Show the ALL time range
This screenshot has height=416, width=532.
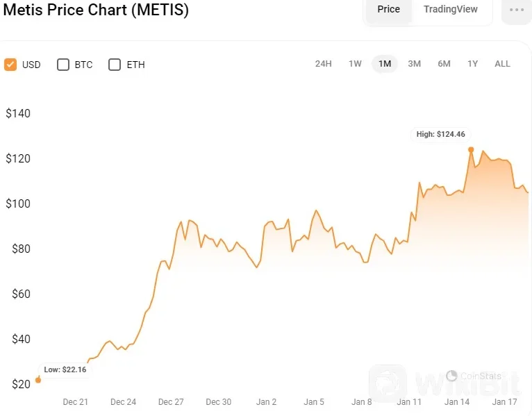click(502, 64)
